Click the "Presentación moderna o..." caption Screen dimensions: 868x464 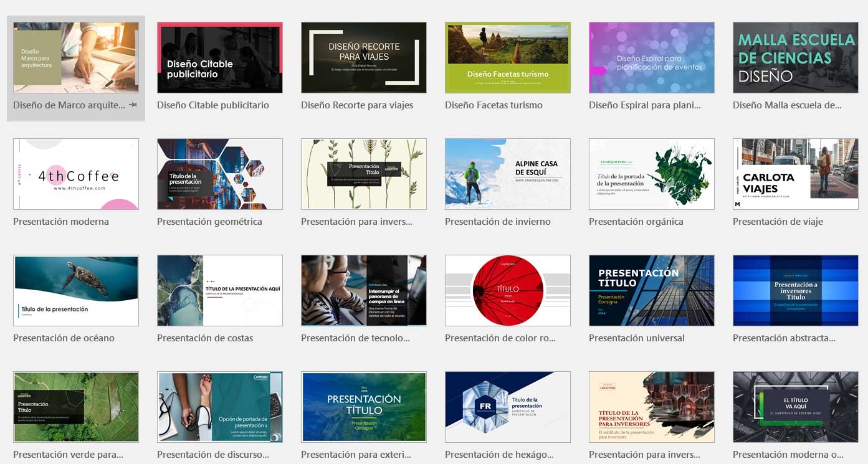tap(788, 455)
